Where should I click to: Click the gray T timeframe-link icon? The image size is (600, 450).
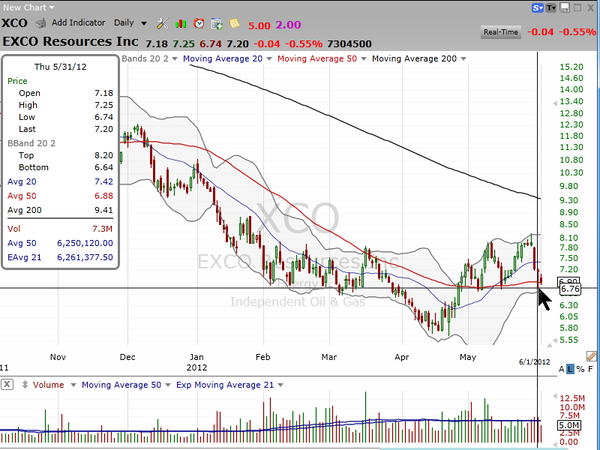click(551, 8)
